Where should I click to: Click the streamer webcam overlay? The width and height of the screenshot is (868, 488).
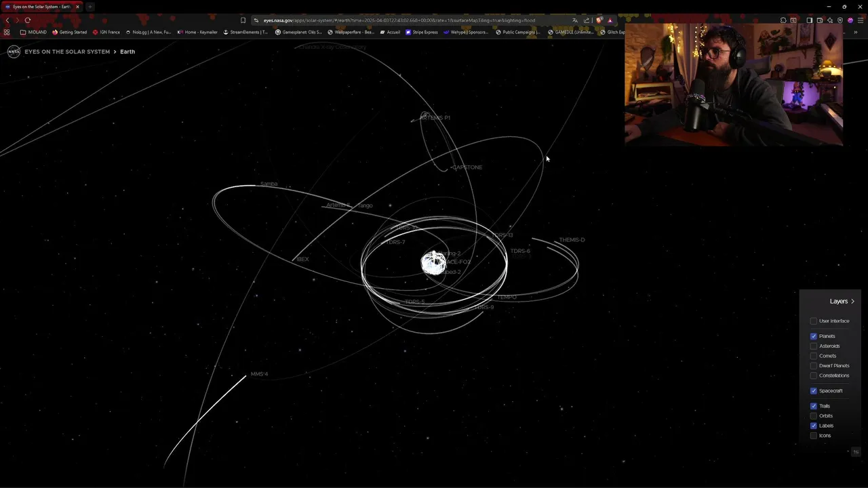734,85
